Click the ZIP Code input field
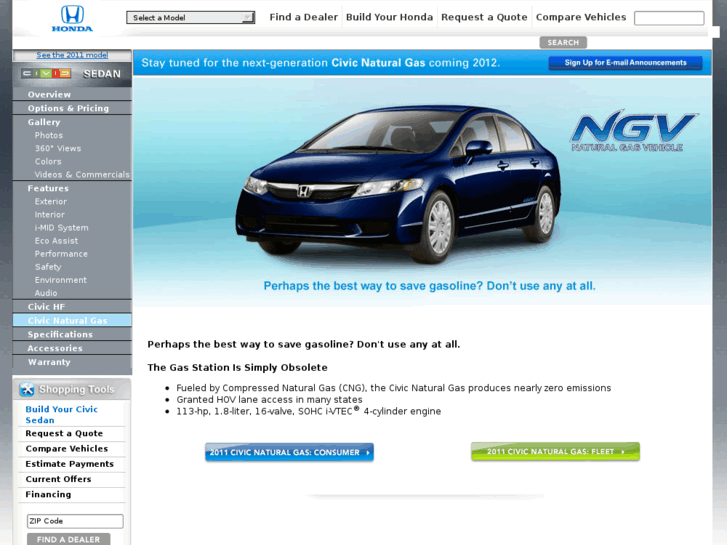This screenshot has width=727, height=545. [75, 521]
